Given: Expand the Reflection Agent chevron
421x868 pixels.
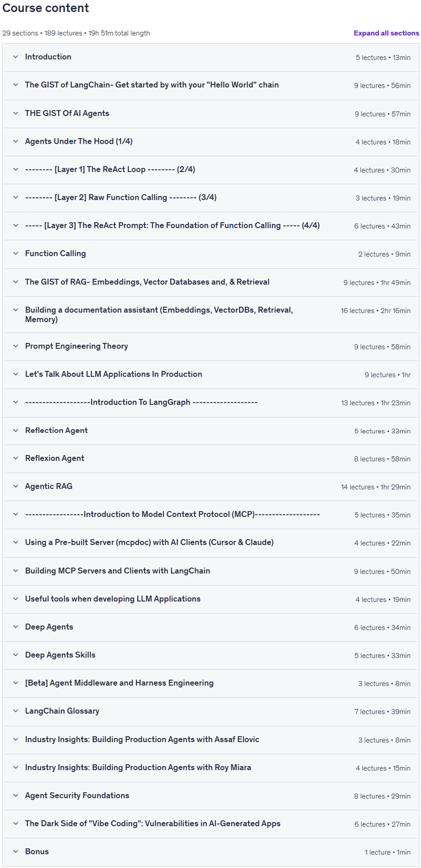Looking at the screenshot, I should 15,430.
